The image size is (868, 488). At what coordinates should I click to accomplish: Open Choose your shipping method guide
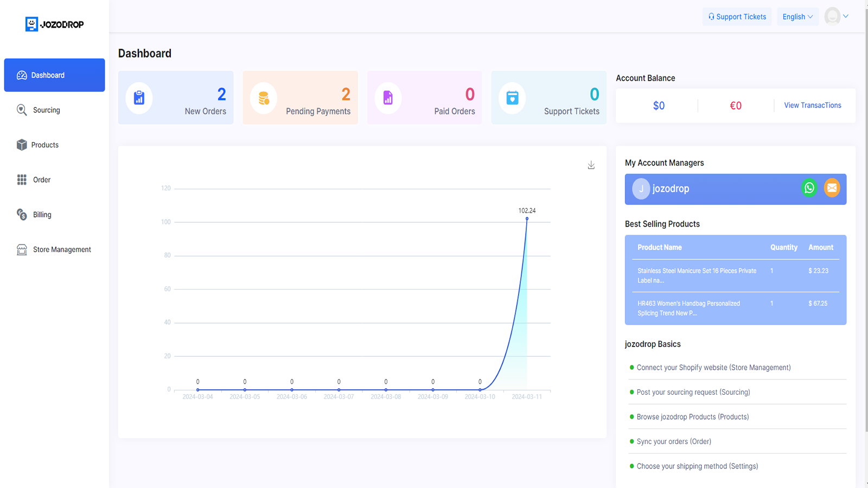pos(697,466)
